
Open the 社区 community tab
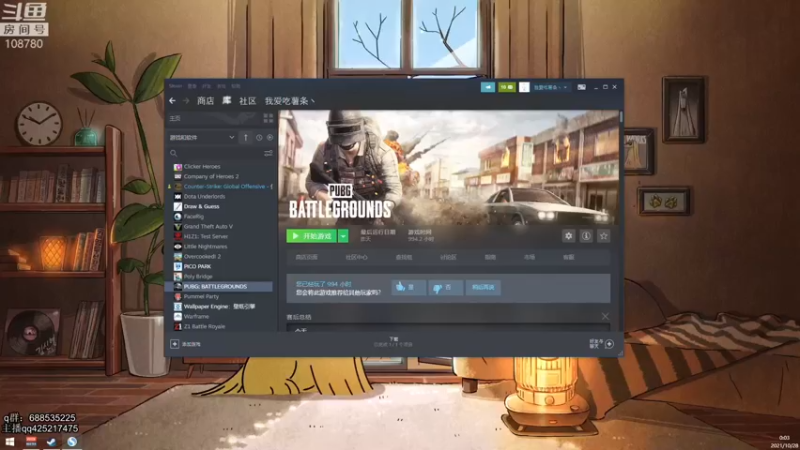click(247, 101)
